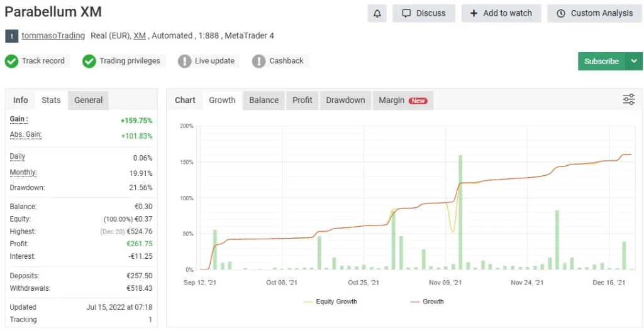Select the Margin tab marked New
This screenshot has width=644, height=331.
pos(402,100)
